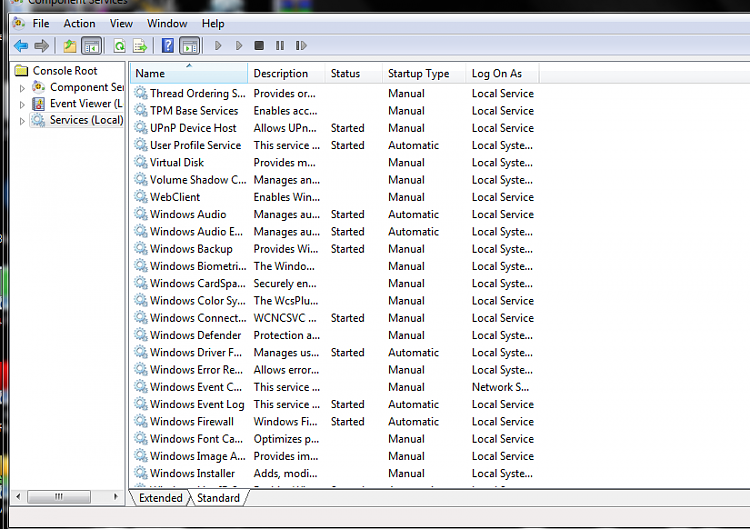Click the Component Services tree icon
Viewport: 750px width, 529px height.
tap(39, 87)
